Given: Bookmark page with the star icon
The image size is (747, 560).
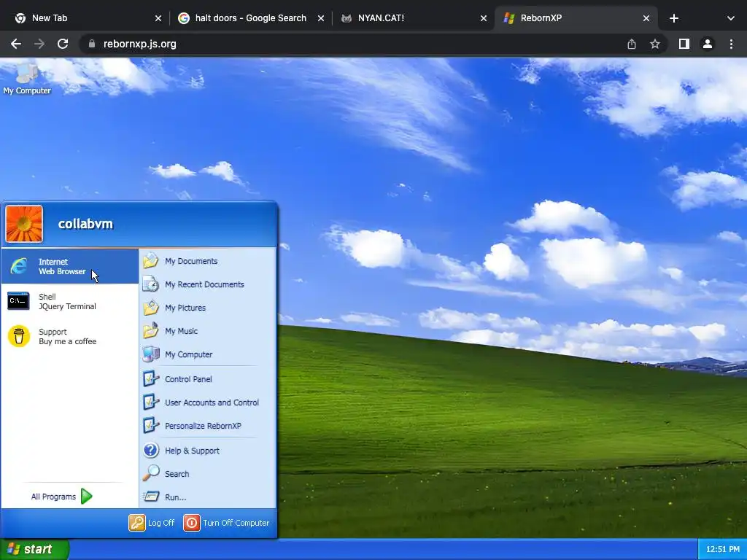Looking at the screenshot, I should coord(655,44).
